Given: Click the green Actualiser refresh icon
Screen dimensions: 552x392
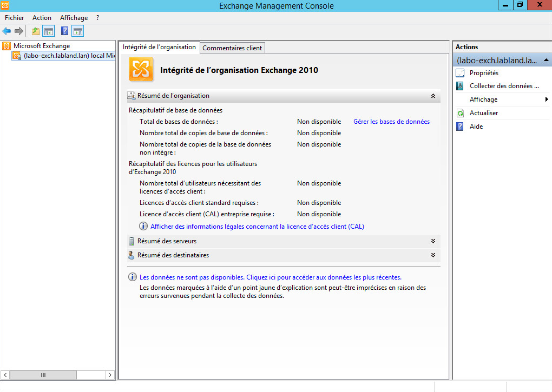Looking at the screenshot, I should click(x=460, y=113).
